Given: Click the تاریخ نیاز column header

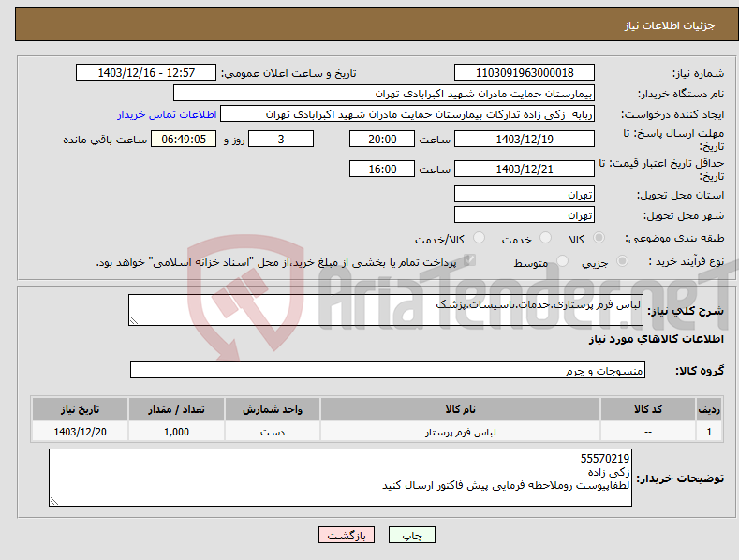Looking at the screenshot, I should [80, 409].
